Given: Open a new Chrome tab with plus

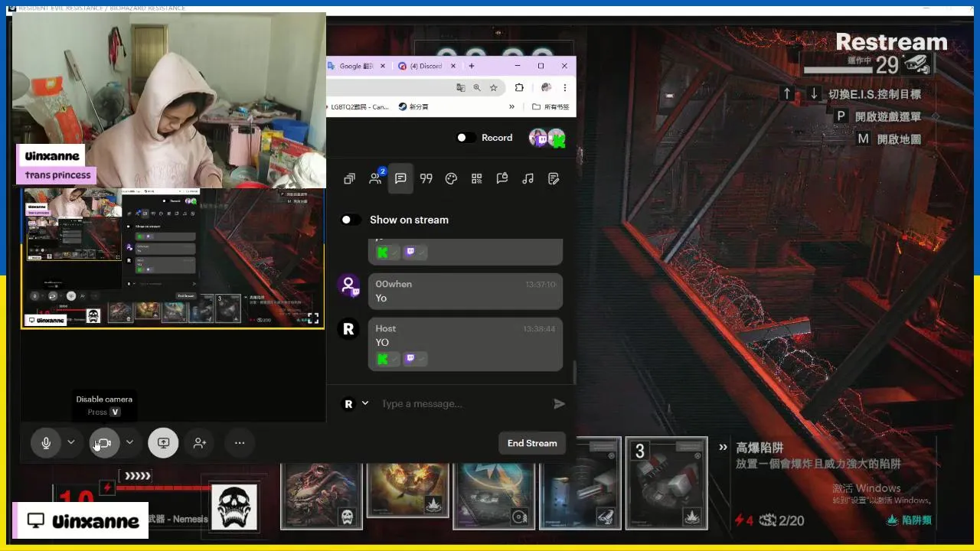Looking at the screenshot, I should point(472,66).
